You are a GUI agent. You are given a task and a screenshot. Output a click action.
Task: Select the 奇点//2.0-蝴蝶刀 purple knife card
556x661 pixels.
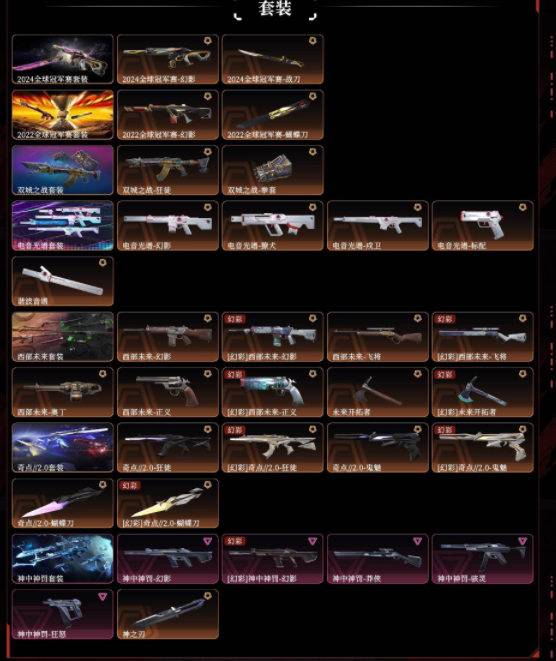pos(63,503)
